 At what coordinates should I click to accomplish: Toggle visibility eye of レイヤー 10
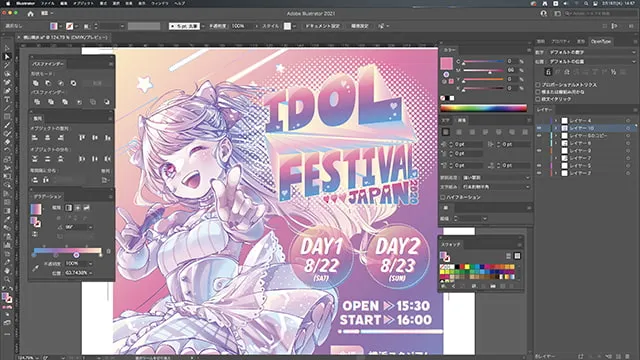click(540, 128)
